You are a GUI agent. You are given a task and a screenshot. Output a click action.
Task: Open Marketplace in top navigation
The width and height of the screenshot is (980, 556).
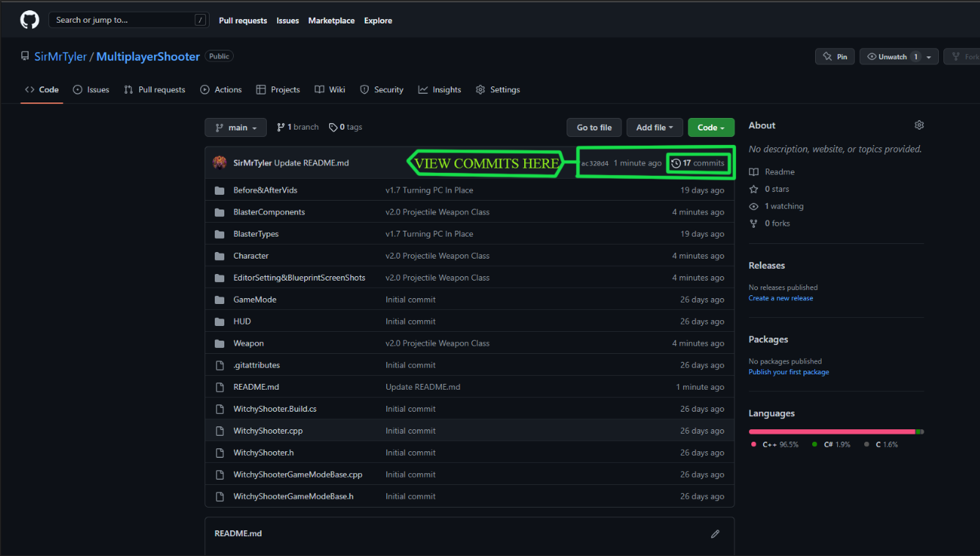[x=331, y=21]
